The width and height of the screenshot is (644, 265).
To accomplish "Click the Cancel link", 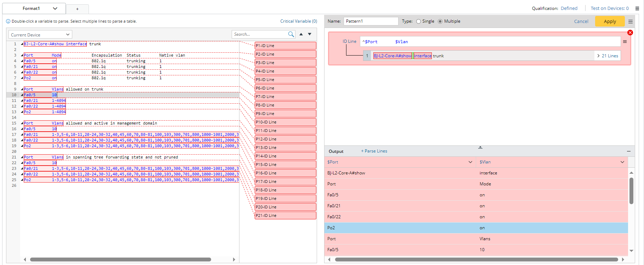I will pyautogui.click(x=581, y=22).
